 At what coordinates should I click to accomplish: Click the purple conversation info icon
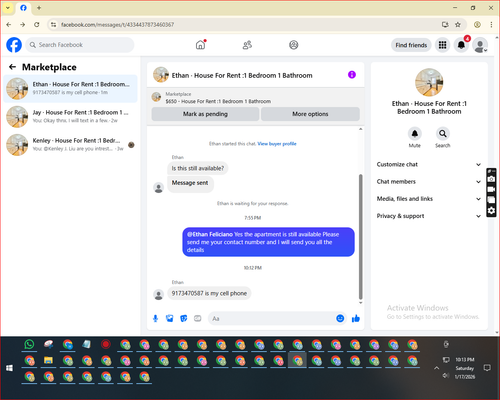[x=352, y=75]
